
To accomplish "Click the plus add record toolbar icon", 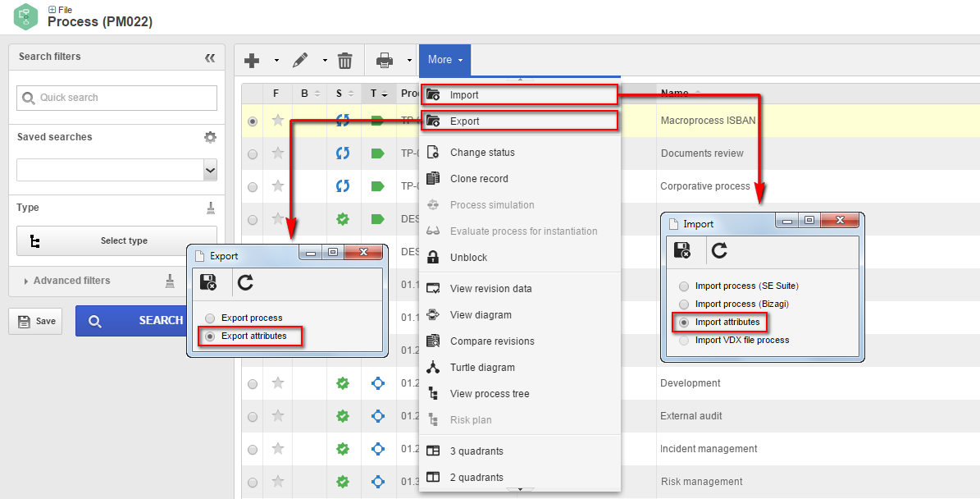I will (251, 61).
